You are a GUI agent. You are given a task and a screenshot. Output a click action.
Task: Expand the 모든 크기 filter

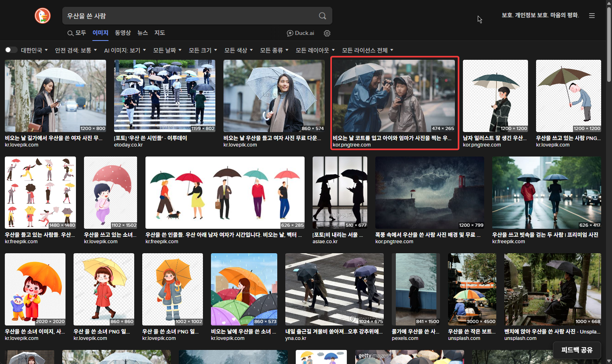(203, 50)
